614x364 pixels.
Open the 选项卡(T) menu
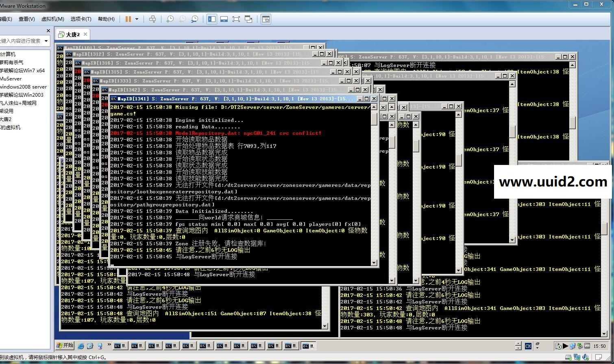point(81,19)
